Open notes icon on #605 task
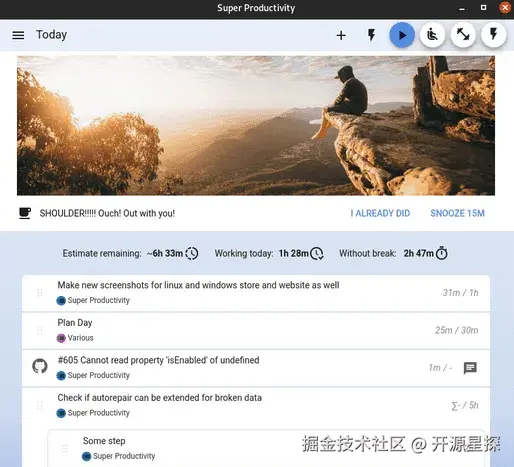The height and width of the screenshot is (467, 514). (x=470, y=368)
